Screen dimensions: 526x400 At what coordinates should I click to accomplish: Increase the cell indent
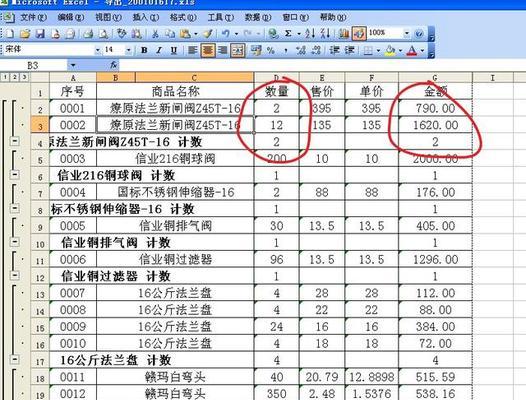[350, 51]
